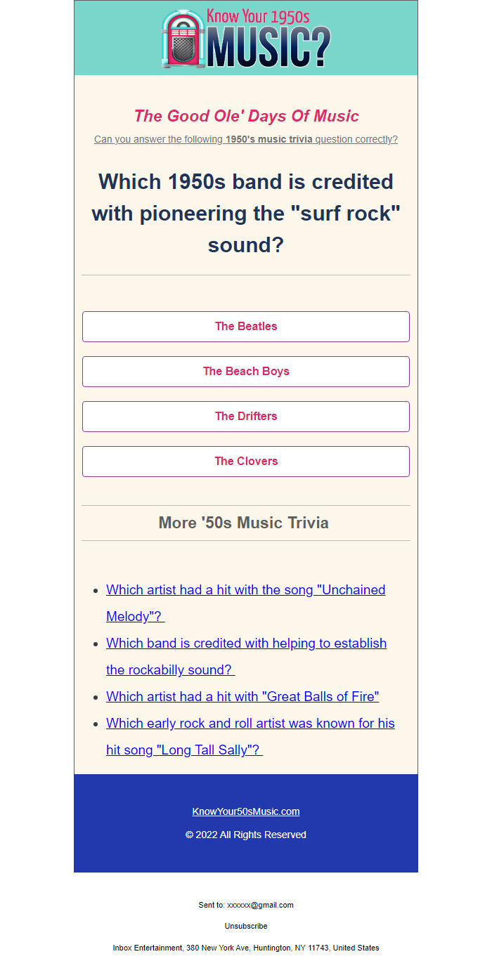Click the "More '50s Music Trivia" heading
The image size is (492, 980).
(x=243, y=523)
